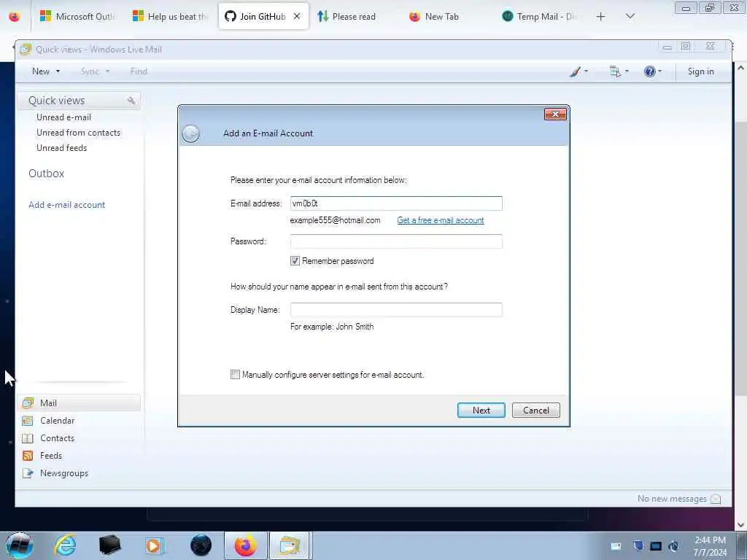Click Sign in on the toolbar
Viewport: 747px width, 560px height.
coord(700,71)
